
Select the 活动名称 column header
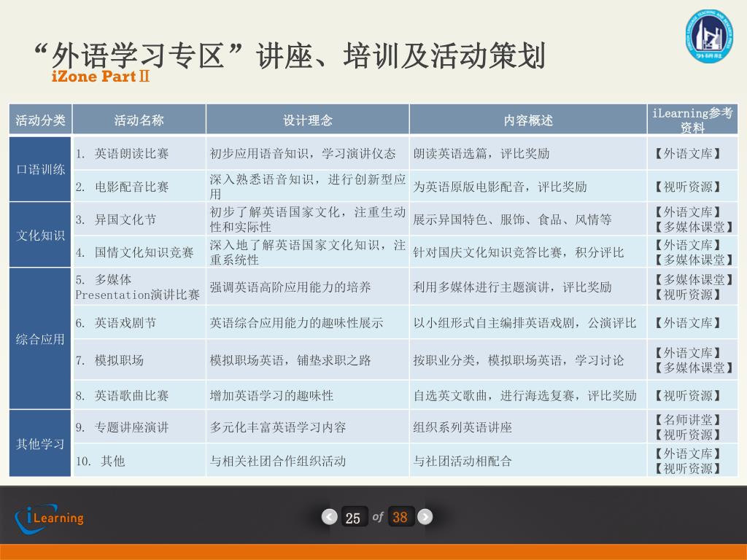[x=139, y=120]
